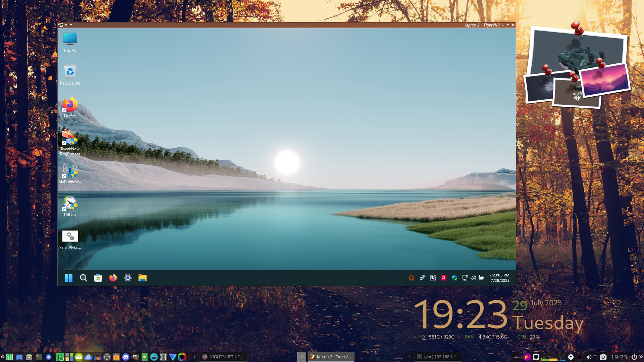Open the Windows clock showing 7:23:05 PM
Screen dimensions: 644x362
[499, 278]
